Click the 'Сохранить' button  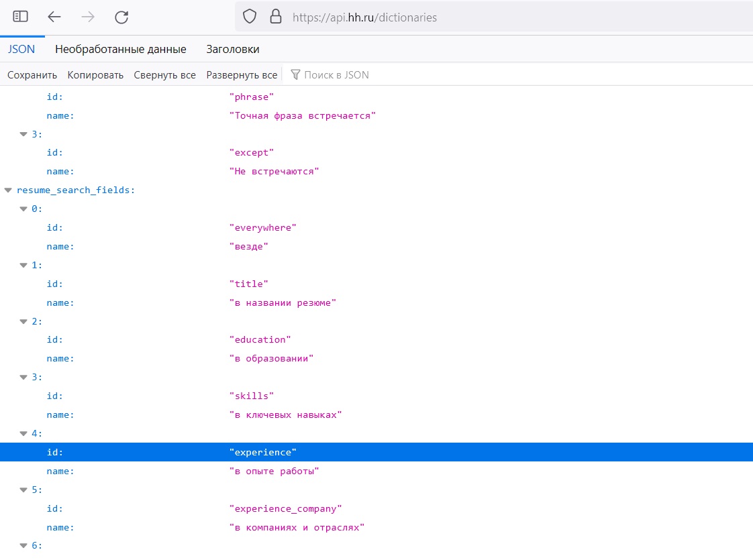[x=32, y=75]
